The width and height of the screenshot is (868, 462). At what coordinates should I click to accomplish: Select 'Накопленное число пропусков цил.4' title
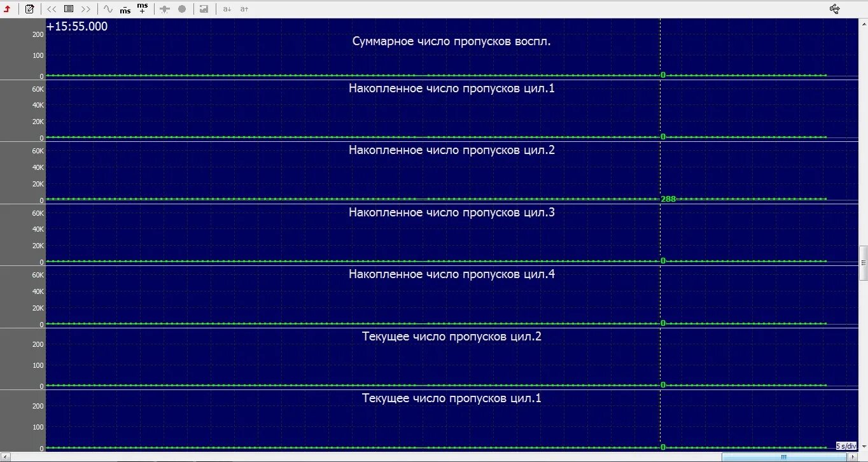452,274
